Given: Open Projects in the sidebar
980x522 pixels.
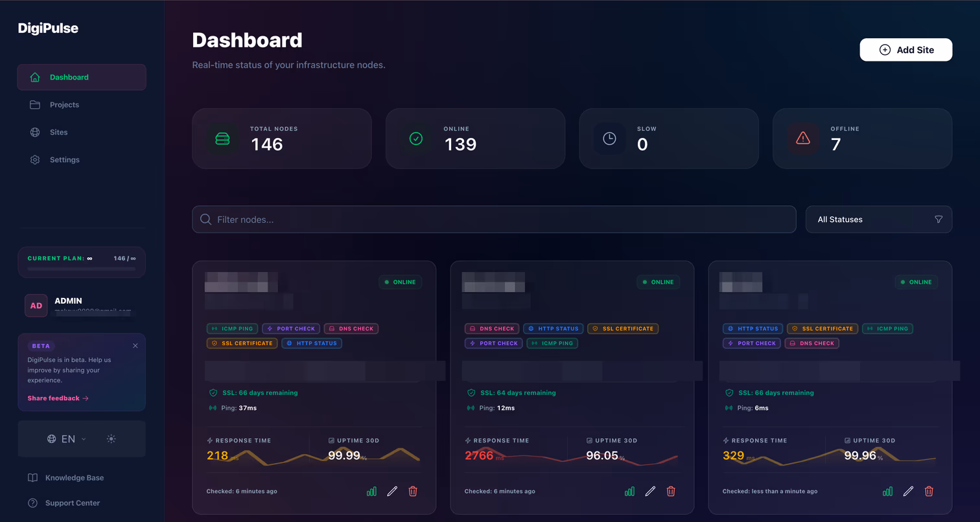Looking at the screenshot, I should tap(82, 105).
